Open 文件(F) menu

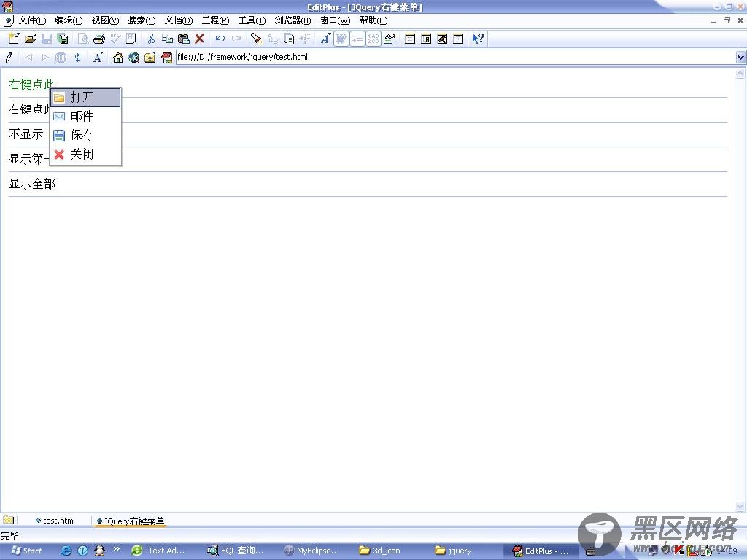click(32, 20)
